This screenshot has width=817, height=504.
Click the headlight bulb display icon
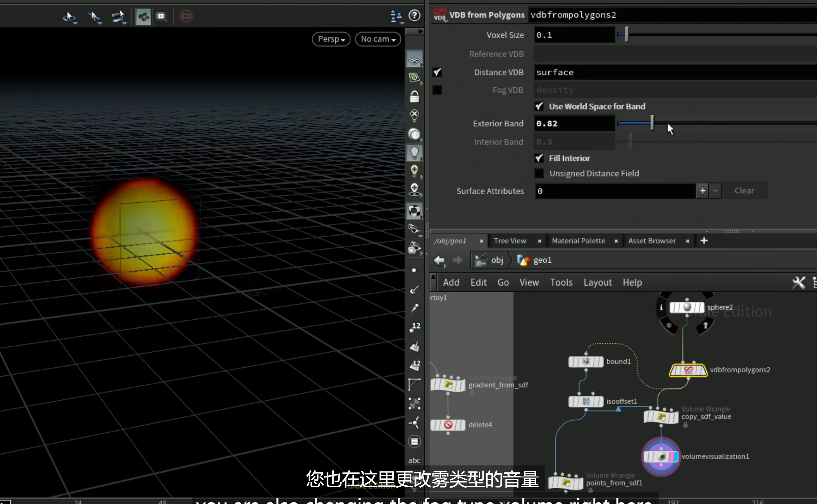point(415,153)
